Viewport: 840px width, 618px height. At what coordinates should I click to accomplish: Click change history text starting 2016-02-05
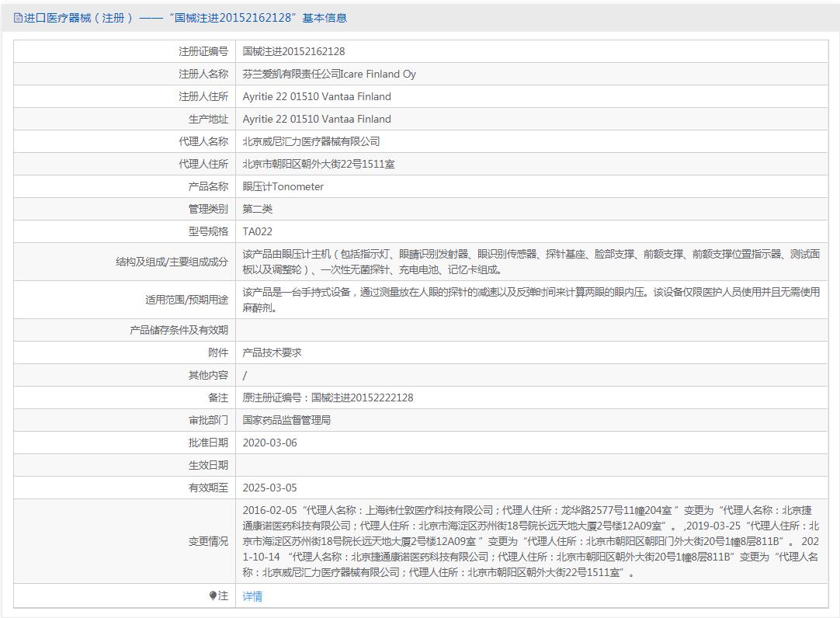coord(531,541)
